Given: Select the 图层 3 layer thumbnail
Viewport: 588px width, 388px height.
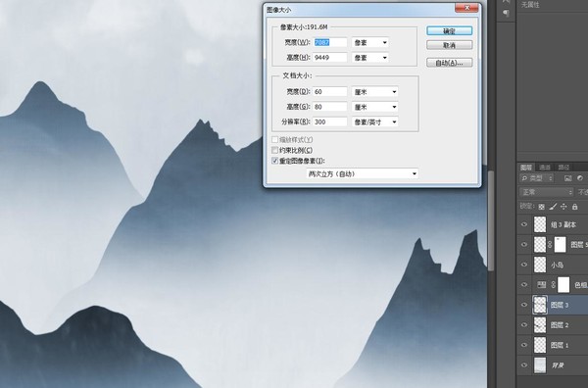Looking at the screenshot, I should pyautogui.click(x=540, y=305).
